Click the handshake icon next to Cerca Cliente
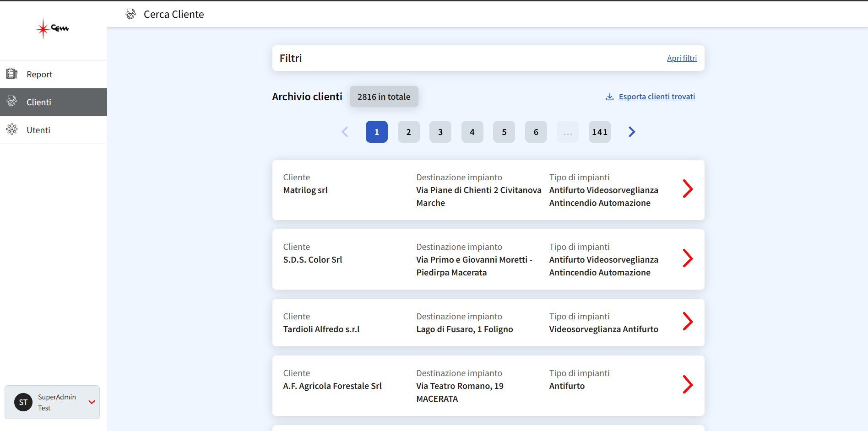 131,14
